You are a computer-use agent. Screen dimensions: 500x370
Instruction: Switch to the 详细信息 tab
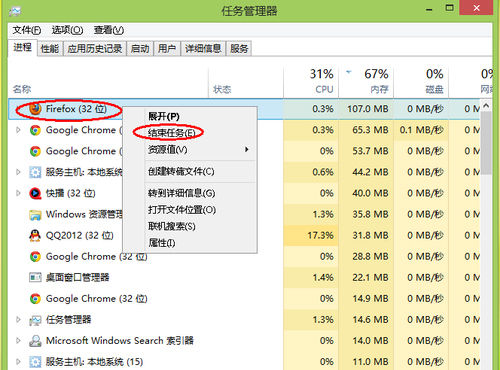tap(203, 49)
